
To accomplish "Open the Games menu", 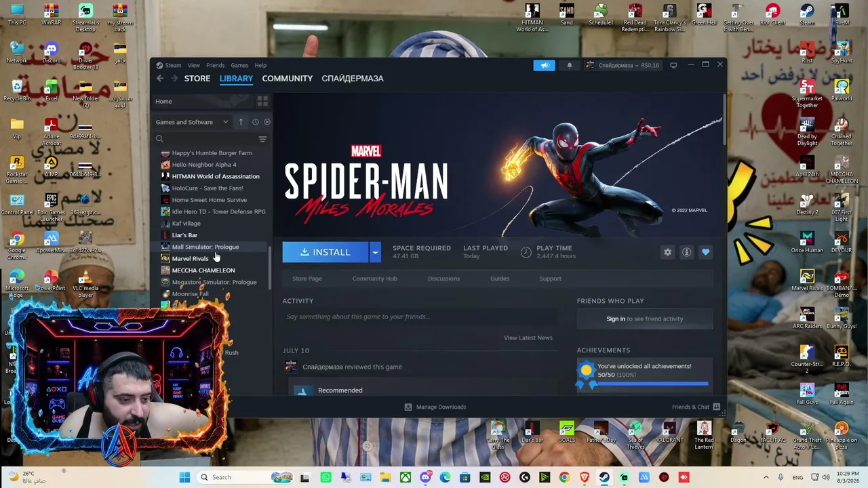I will [239, 65].
